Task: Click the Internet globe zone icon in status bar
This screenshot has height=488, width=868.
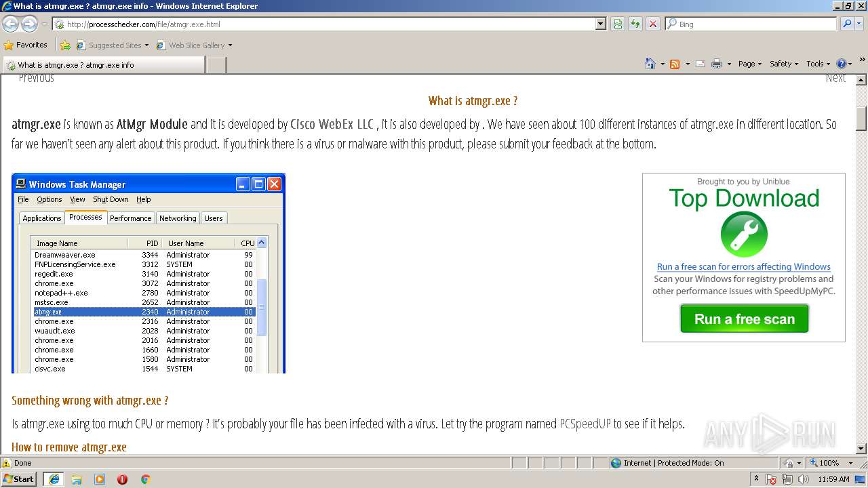Action: [x=616, y=463]
